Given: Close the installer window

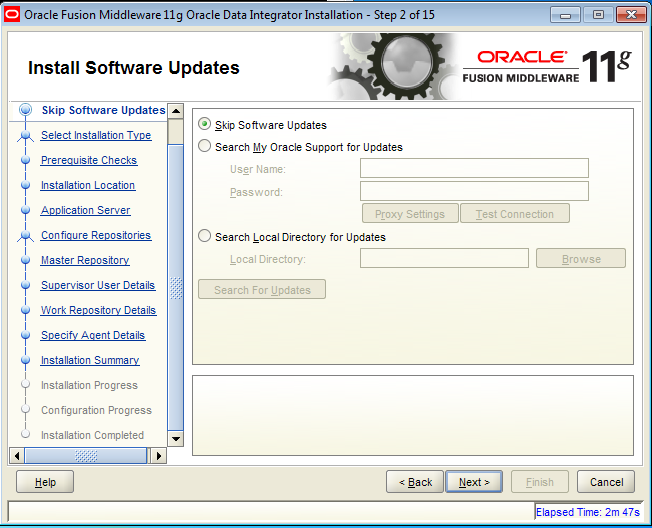Looking at the screenshot, I should coord(631,15).
